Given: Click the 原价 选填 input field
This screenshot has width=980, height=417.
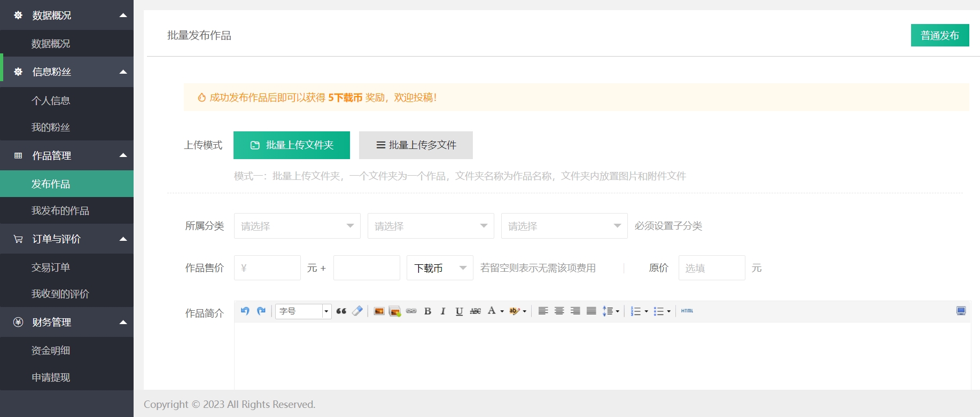Looking at the screenshot, I should (712, 267).
